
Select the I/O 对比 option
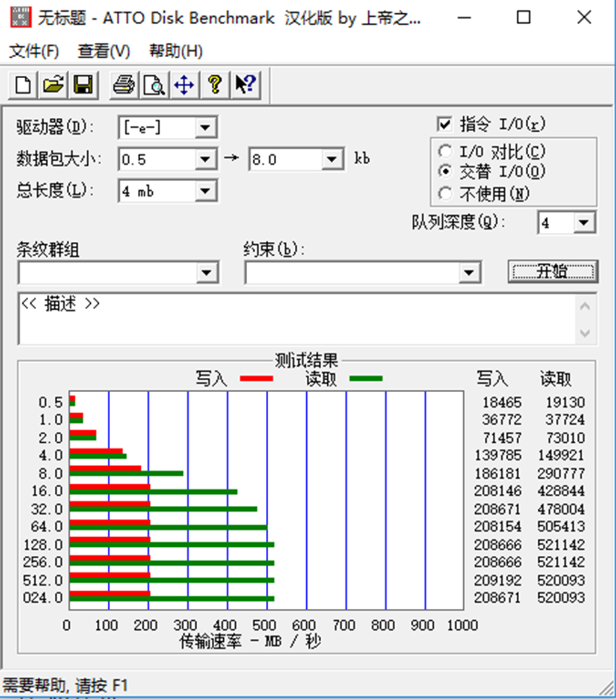pos(445,152)
